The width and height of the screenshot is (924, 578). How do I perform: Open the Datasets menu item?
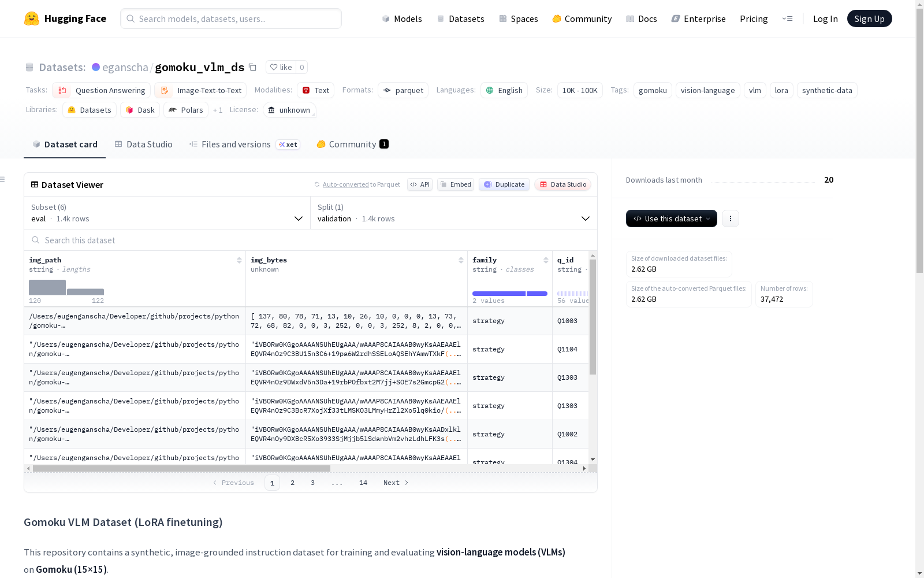pos(460,18)
